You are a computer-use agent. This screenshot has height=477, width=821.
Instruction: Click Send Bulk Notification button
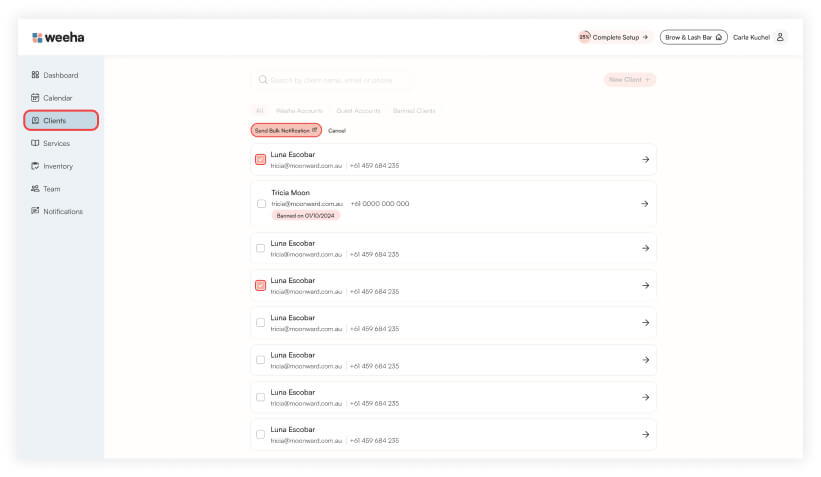[286, 130]
